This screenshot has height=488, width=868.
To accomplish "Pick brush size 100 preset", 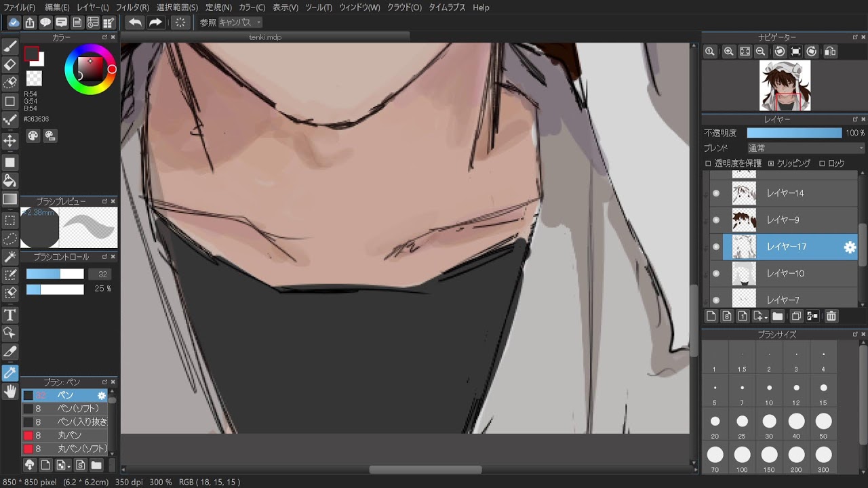I will (742, 457).
